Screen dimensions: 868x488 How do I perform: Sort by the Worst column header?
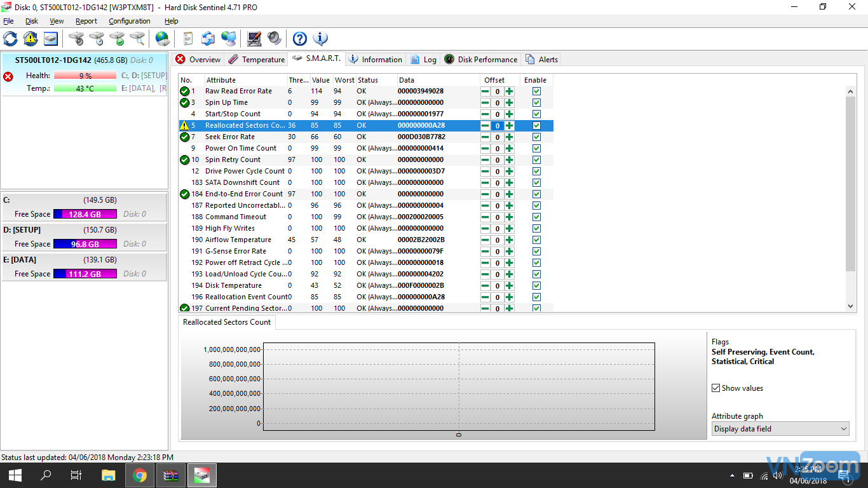[344, 80]
